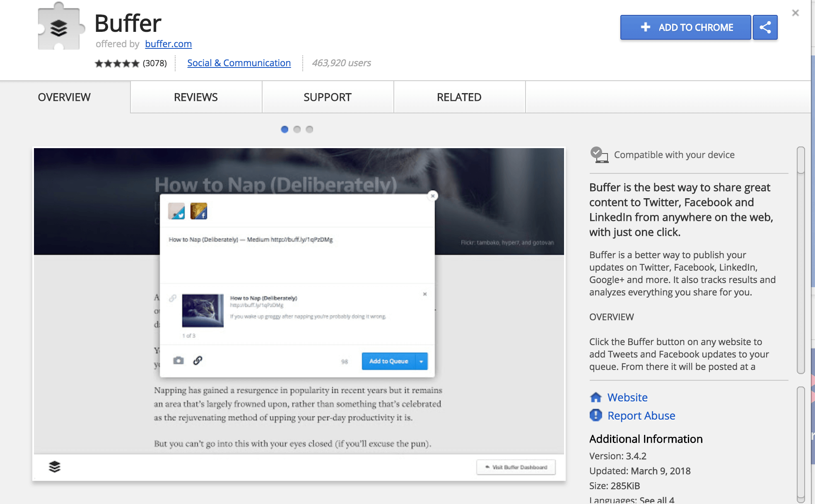Open the Social & Communication category link
This screenshot has width=815, height=504.
(239, 63)
